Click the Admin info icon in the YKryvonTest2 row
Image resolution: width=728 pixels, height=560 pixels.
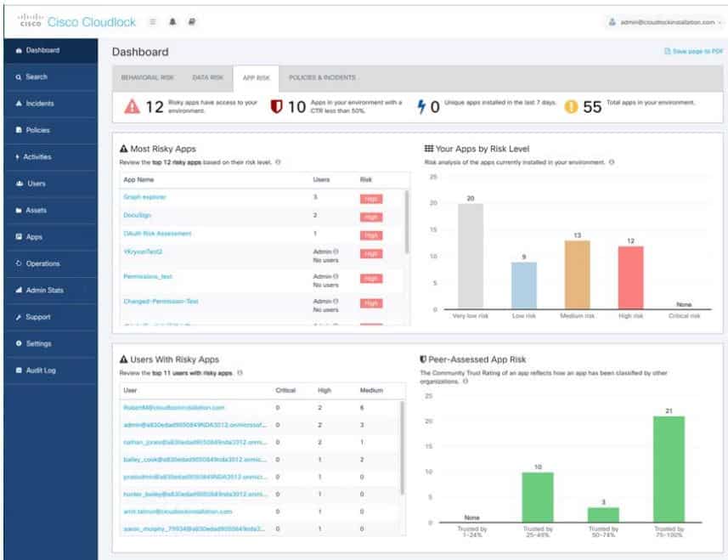tap(336, 252)
